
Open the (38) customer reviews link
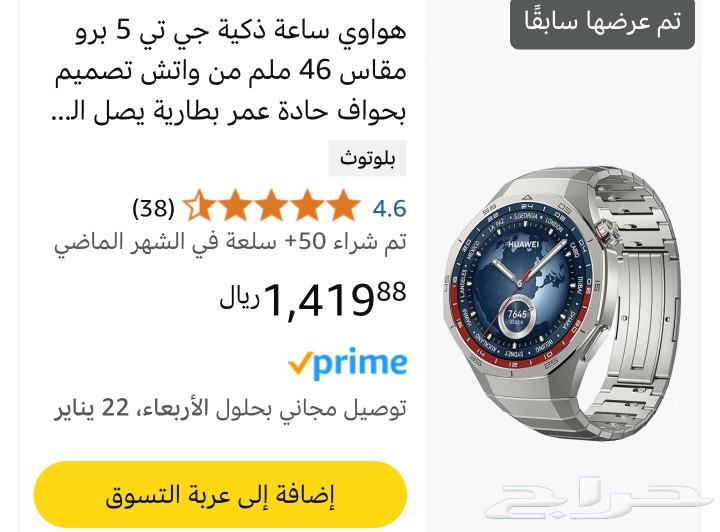(x=153, y=208)
